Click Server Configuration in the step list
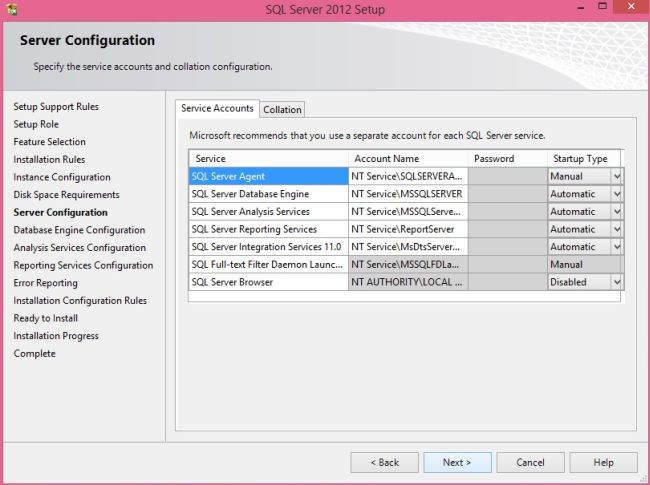 tap(61, 212)
